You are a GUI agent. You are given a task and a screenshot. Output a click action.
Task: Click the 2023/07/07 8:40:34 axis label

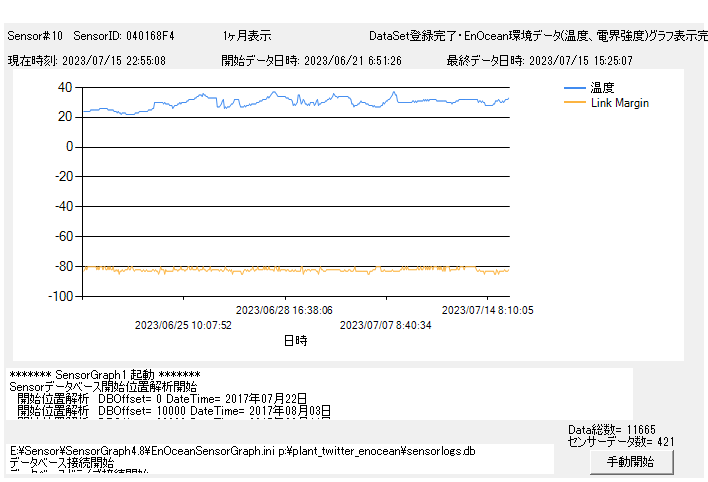[386, 325]
